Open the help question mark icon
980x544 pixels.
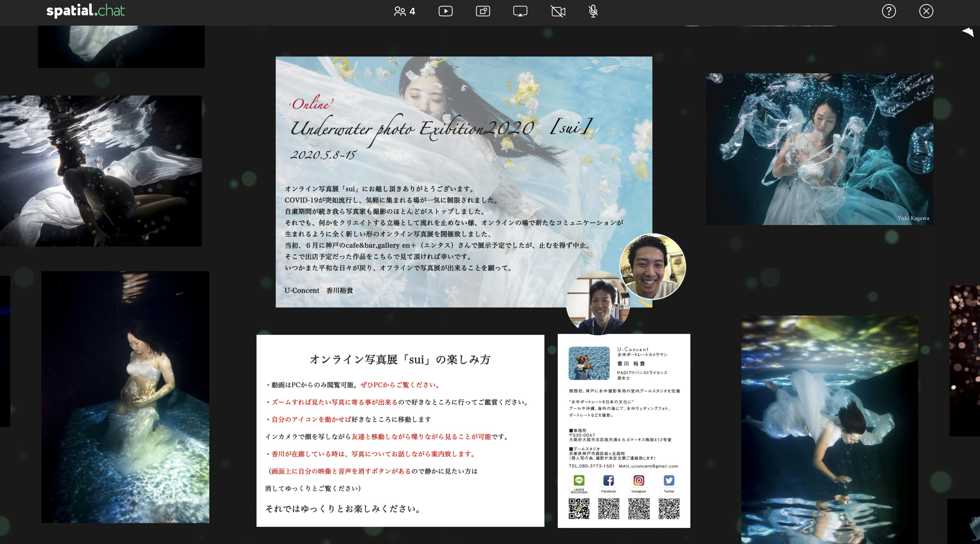889,11
